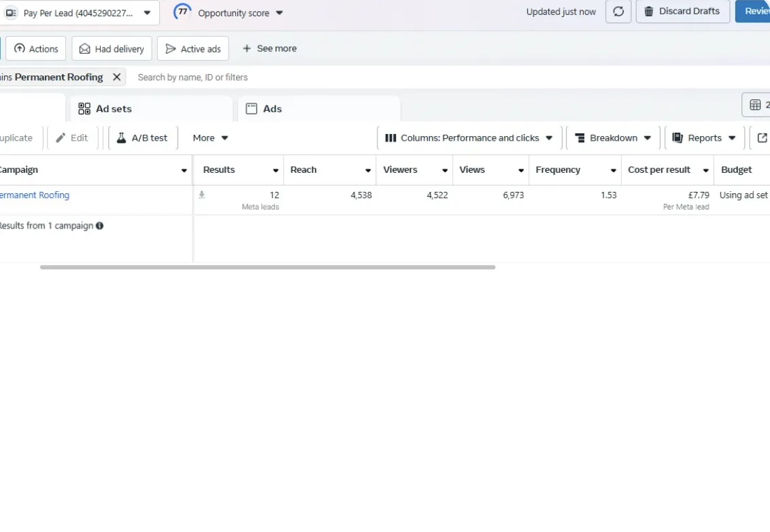The width and height of the screenshot is (770, 532).
Task: Open the Pay Per Lead account dropdown
Action: [80, 13]
